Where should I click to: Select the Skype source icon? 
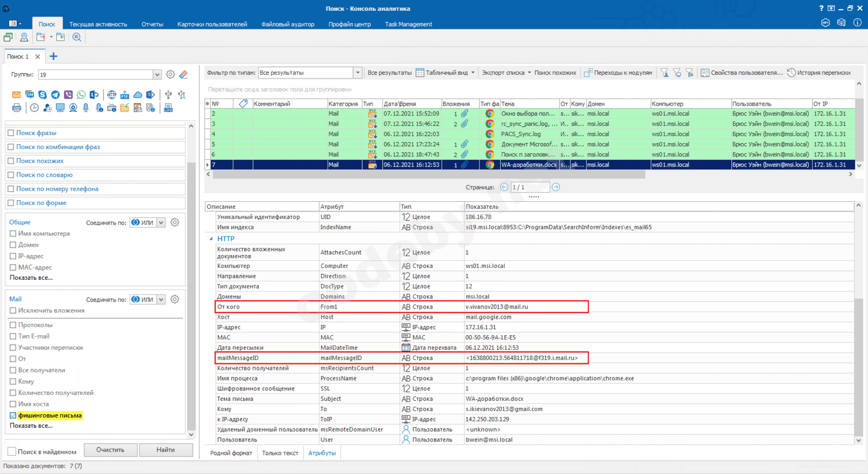pyautogui.click(x=42, y=95)
